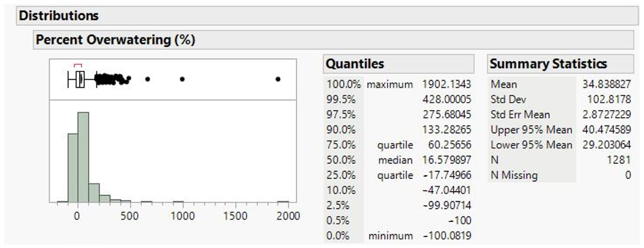Click the isolated outlier point near 650
This screenshot has width=644, height=248.
(148, 79)
